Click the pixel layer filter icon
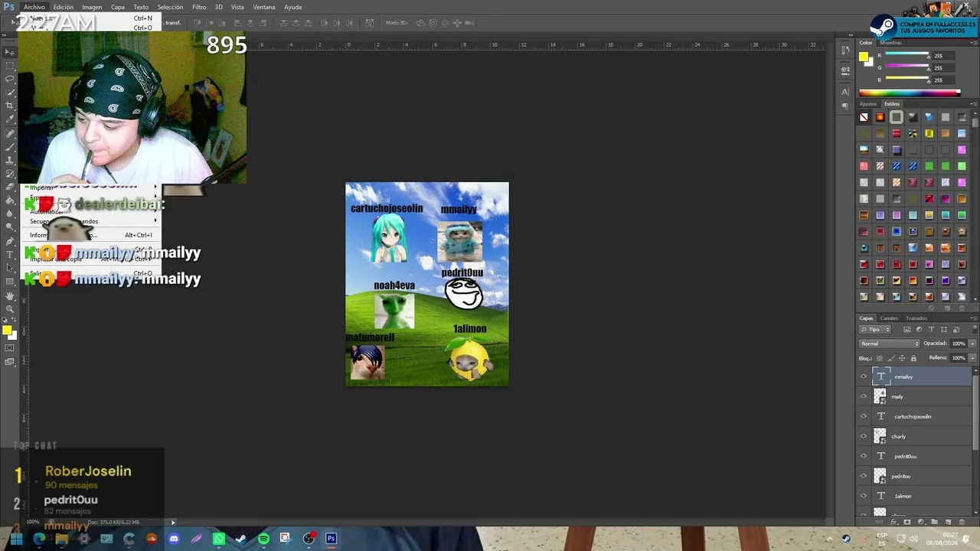 tap(907, 330)
